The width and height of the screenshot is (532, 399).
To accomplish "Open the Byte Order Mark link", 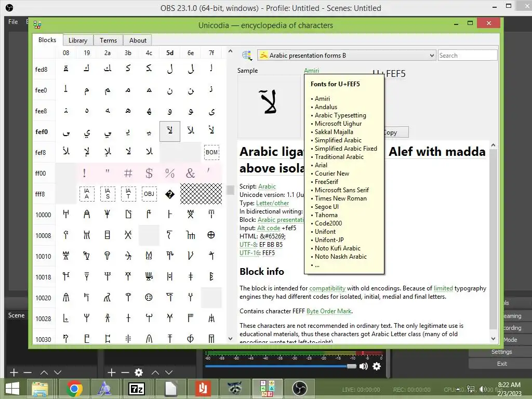I will coord(329,311).
